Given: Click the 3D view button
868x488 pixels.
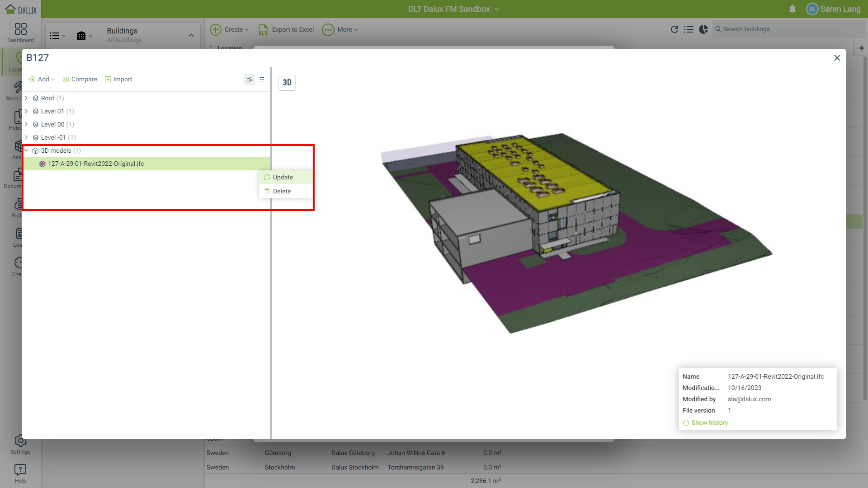Looking at the screenshot, I should coord(287,82).
